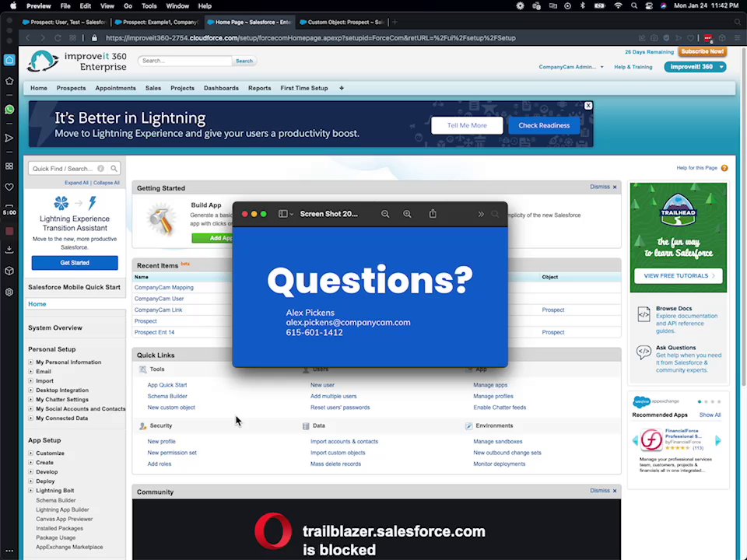This screenshot has width=747, height=560.
Task: Click Spotlight search icon in macOS menu bar
Action: pyautogui.click(x=634, y=5)
